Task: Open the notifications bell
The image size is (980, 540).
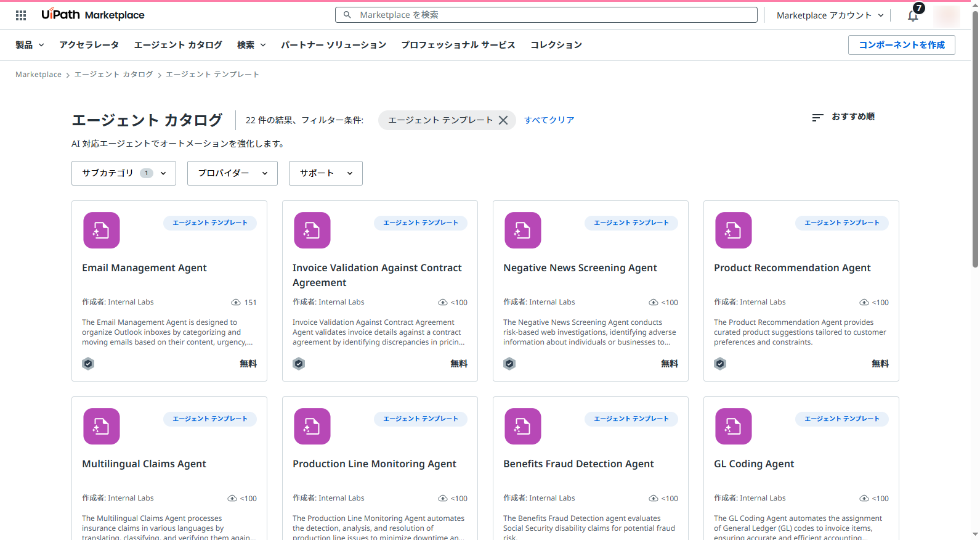Action: point(913,15)
